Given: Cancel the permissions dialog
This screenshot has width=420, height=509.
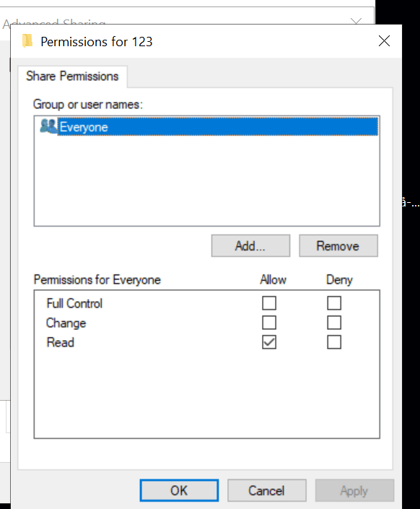Looking at the screenshot, I should [x=267, y=490].
